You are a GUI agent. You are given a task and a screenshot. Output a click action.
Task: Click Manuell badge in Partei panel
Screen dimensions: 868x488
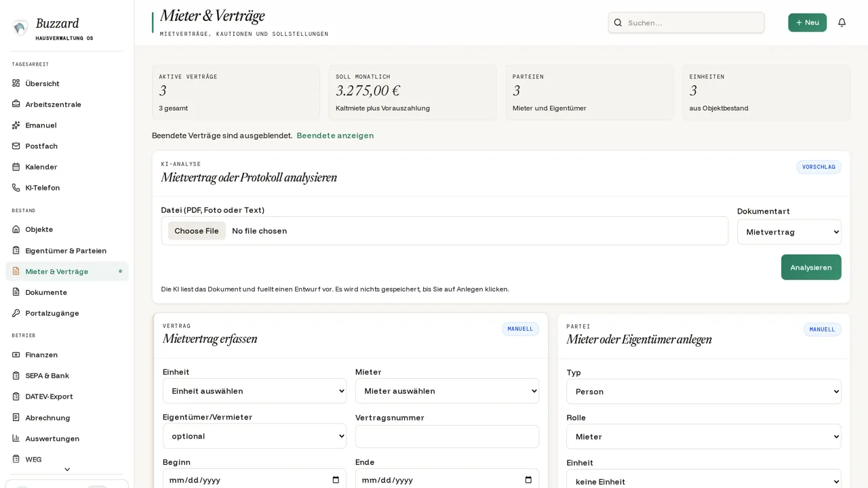pos(822,329)
